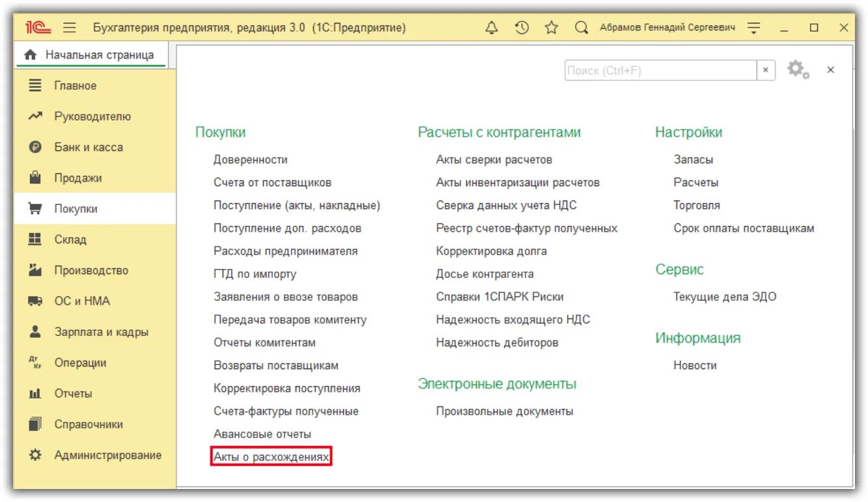Open Акты инвентаризации расчетов

point(518,182)
